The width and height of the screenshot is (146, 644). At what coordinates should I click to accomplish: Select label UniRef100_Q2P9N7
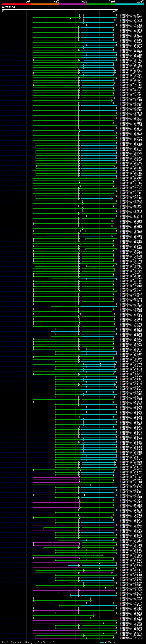coord(131,331)
